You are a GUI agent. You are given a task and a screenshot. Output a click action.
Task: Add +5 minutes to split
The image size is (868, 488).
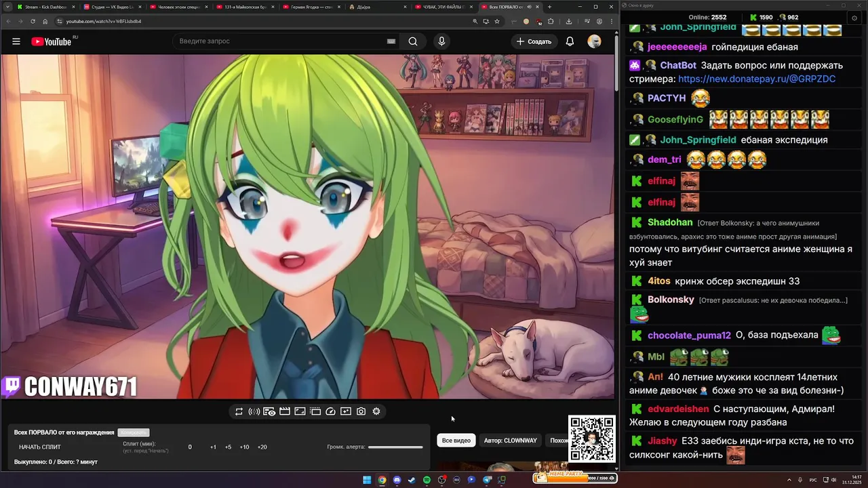point(228,447)
